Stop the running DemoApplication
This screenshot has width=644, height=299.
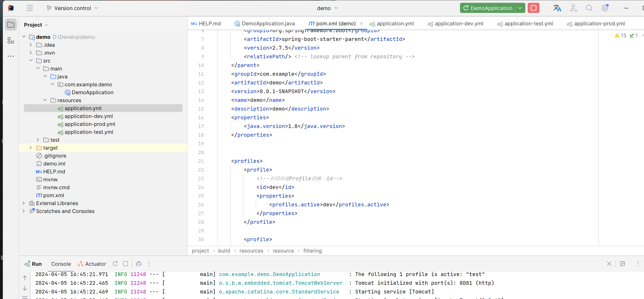[x=533, y=8]
